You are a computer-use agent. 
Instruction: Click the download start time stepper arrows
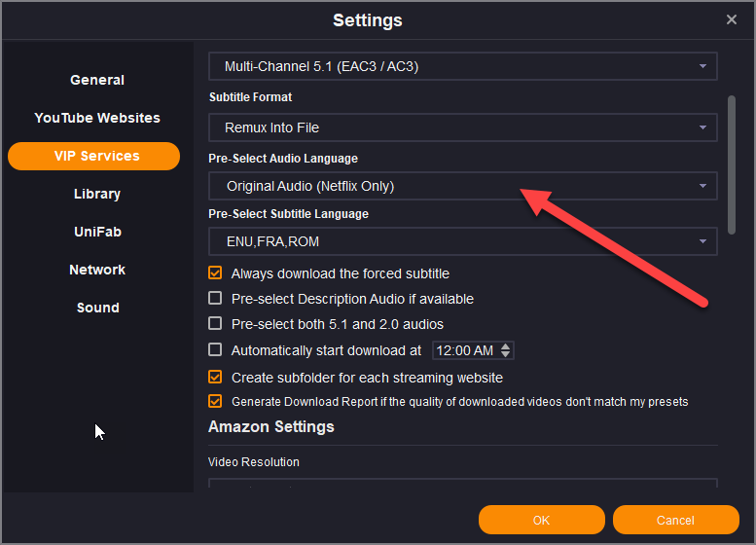coord(506,350)
